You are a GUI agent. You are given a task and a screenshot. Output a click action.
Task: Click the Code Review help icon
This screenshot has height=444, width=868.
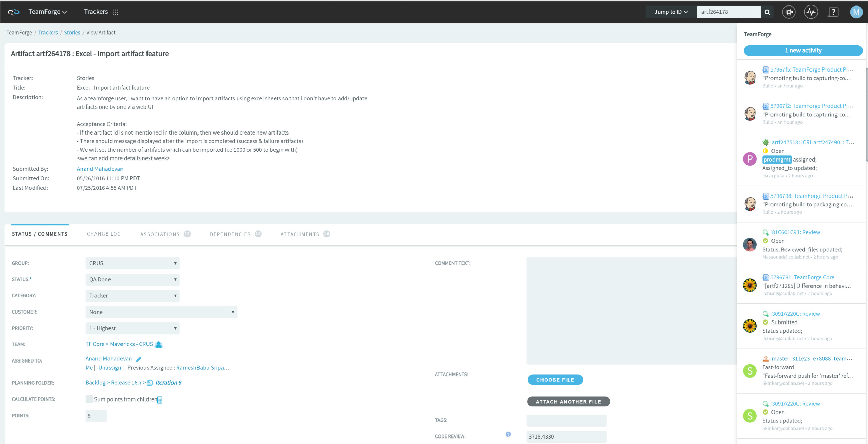(x=508, y=434)
